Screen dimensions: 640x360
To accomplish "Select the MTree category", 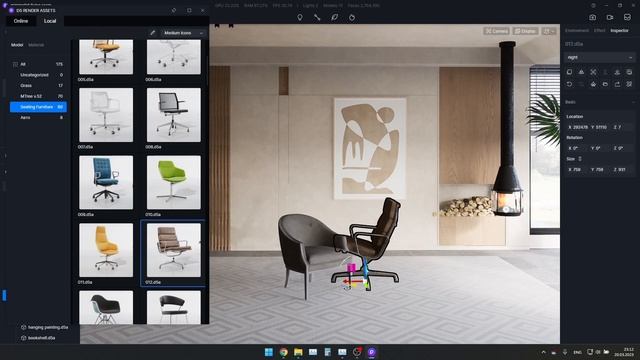I will tap(38, 96).
